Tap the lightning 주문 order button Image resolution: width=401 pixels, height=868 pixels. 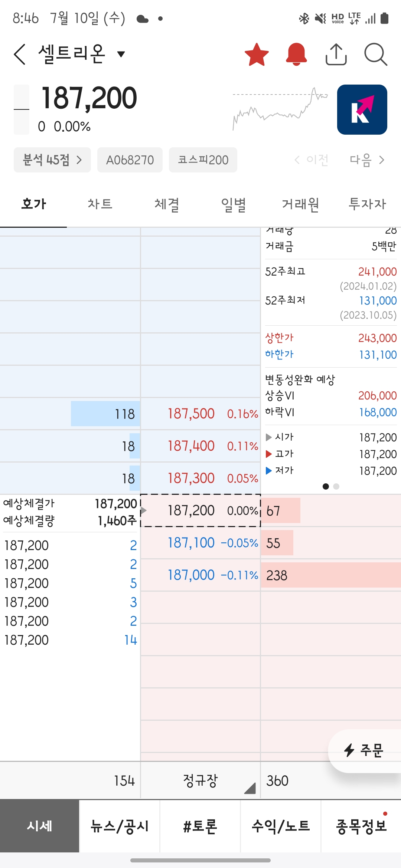(365, 750)
